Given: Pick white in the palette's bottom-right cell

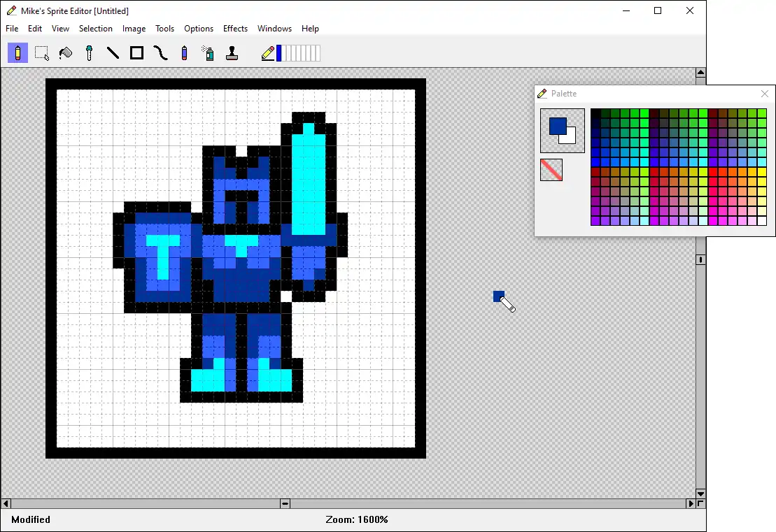Looking at the screenshot, I should (x=762, y=221).
